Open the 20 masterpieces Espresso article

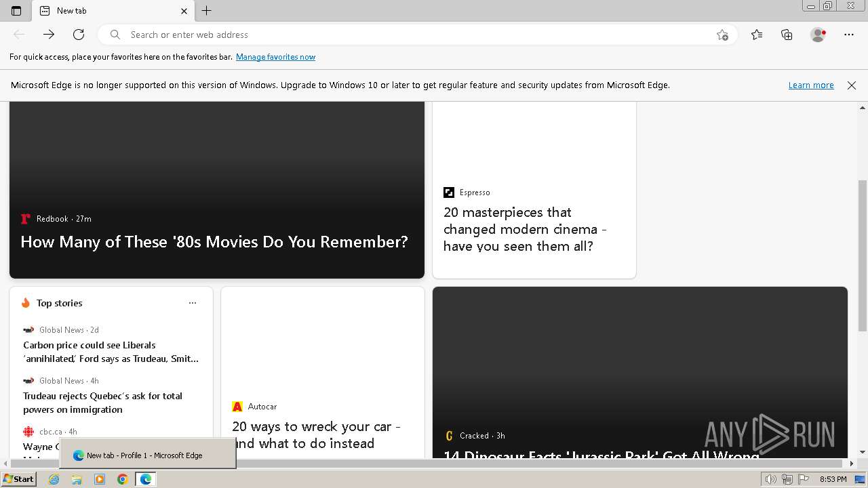pos(525,229)
